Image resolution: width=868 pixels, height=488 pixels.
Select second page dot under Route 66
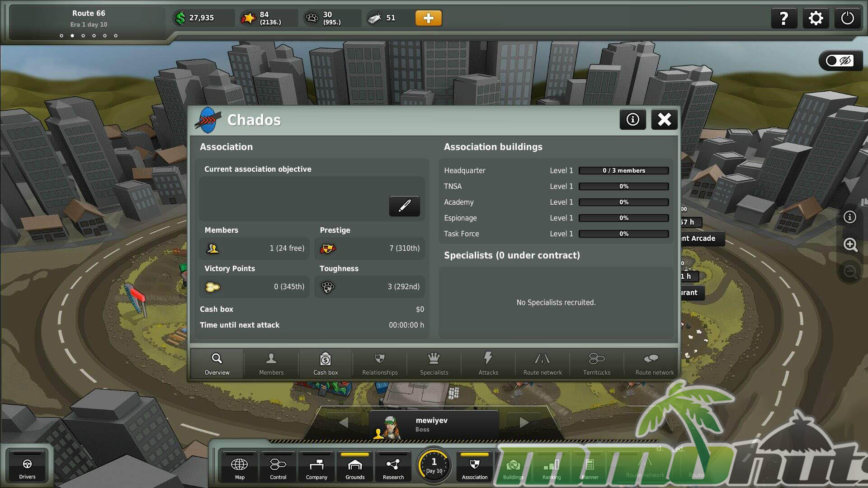[72, 36]
